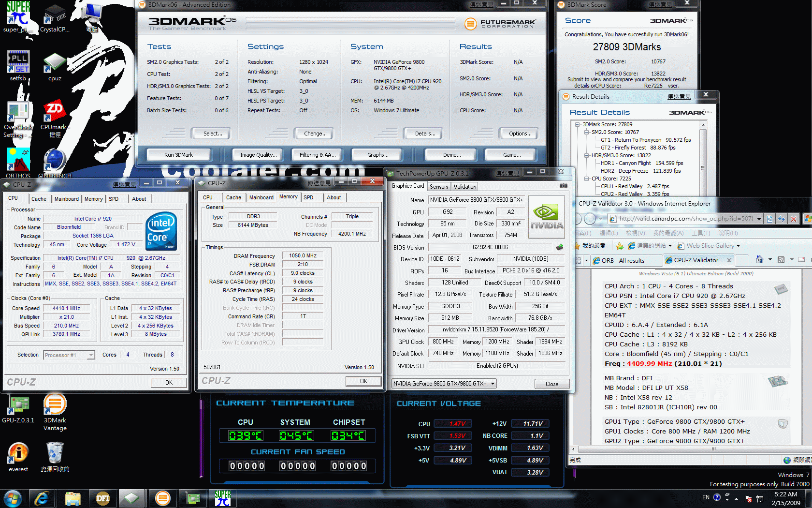The height and width of the screenshot is (508, 812).
Task: Click the IE compatibility view icon
Action: click(770, 219)
